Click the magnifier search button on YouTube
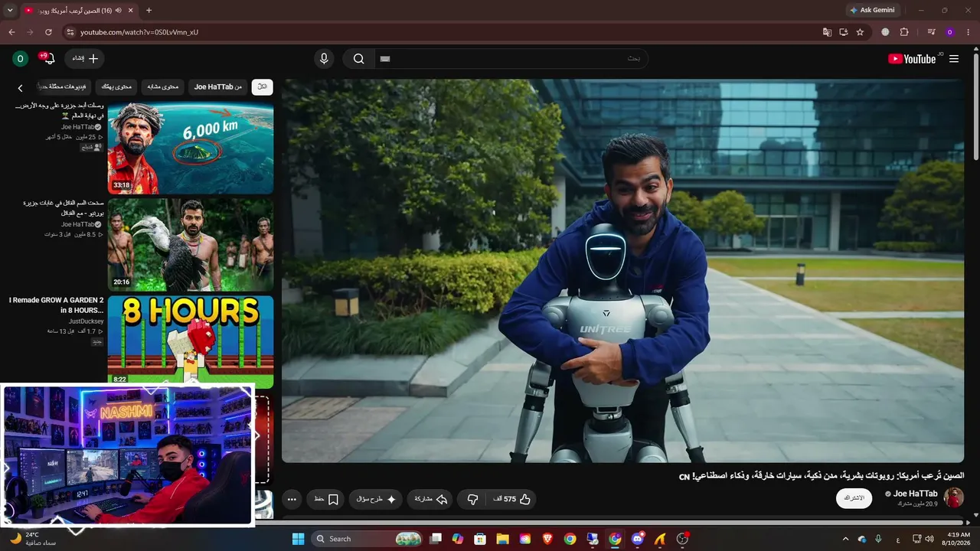 click(x=358, y=59)
